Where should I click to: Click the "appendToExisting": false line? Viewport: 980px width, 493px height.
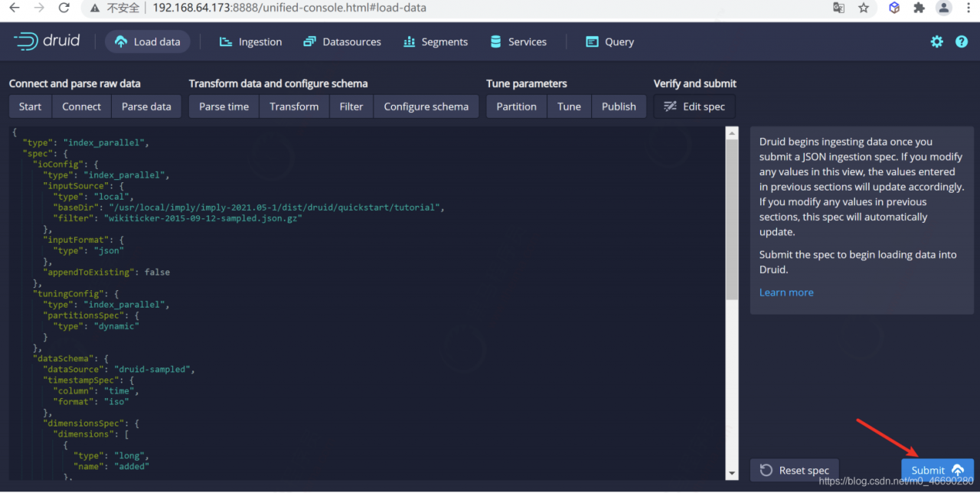coord(106,272)
